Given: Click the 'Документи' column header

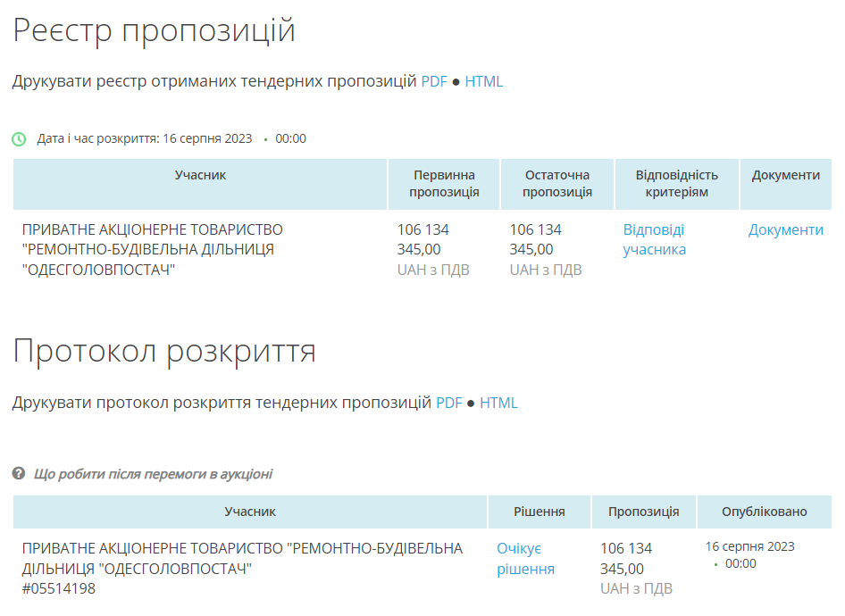Looking at the screenshot, I should (x=785, y=175).
